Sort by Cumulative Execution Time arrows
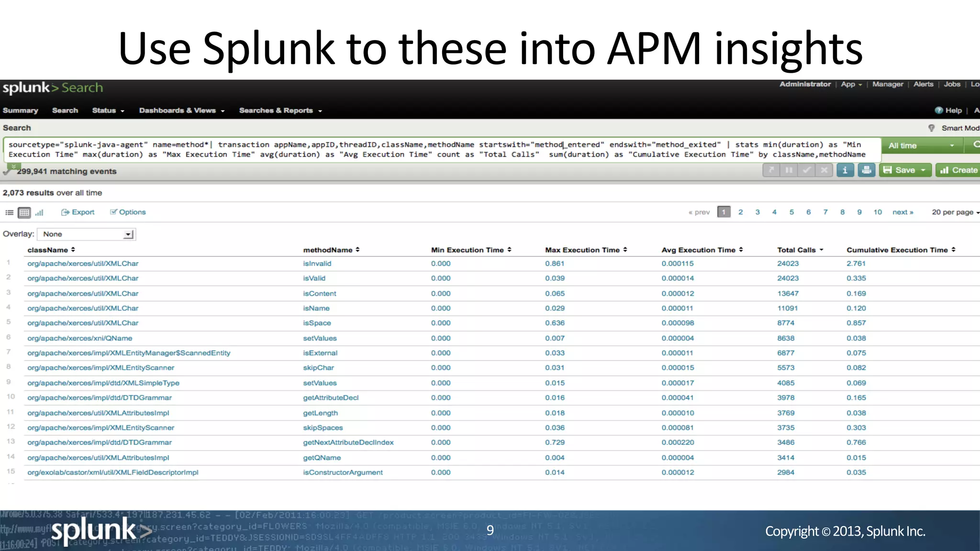The image size is (980, 551). 953,250
